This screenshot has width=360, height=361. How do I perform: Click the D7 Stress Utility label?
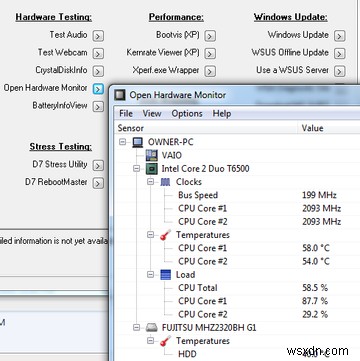click(x=60, y=164)
